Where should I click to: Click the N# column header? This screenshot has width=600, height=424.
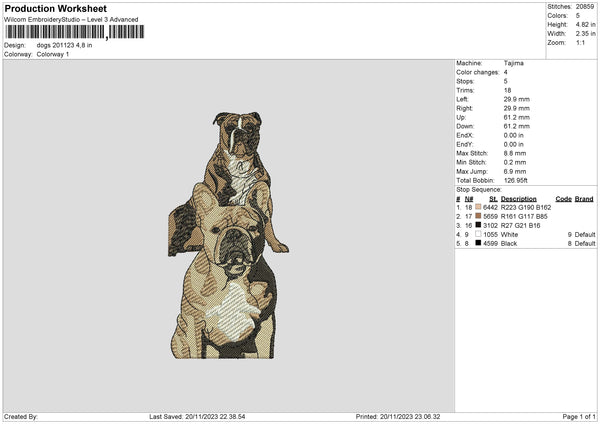[469, 199]
